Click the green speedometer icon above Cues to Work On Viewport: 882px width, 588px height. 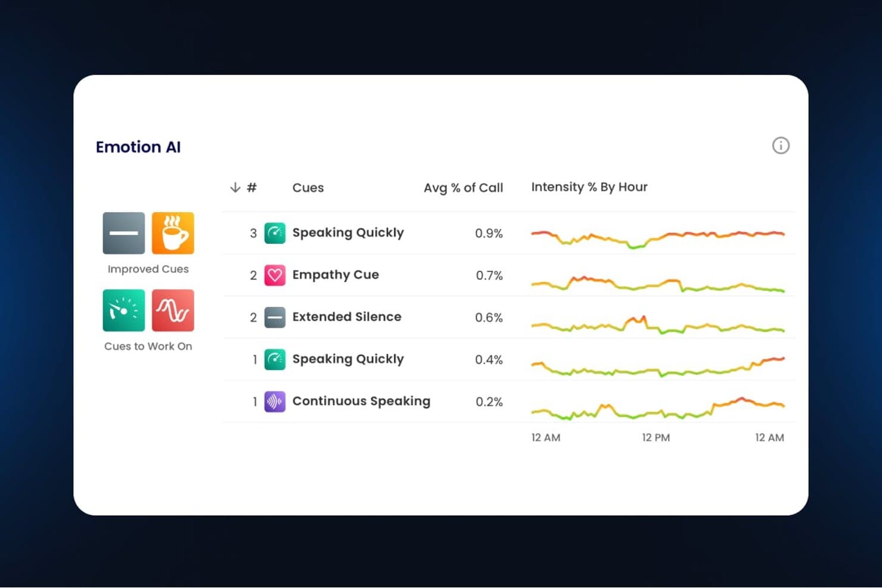[124, 310]
